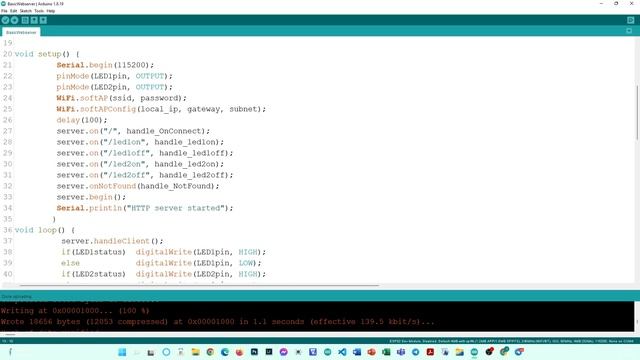
Task: Open the File menu
Action: [x=4, y=11]
